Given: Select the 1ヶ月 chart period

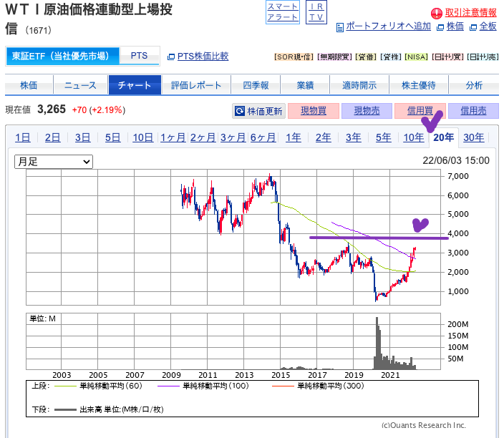Looking at the screenshot, I should [x=173, y=137].
